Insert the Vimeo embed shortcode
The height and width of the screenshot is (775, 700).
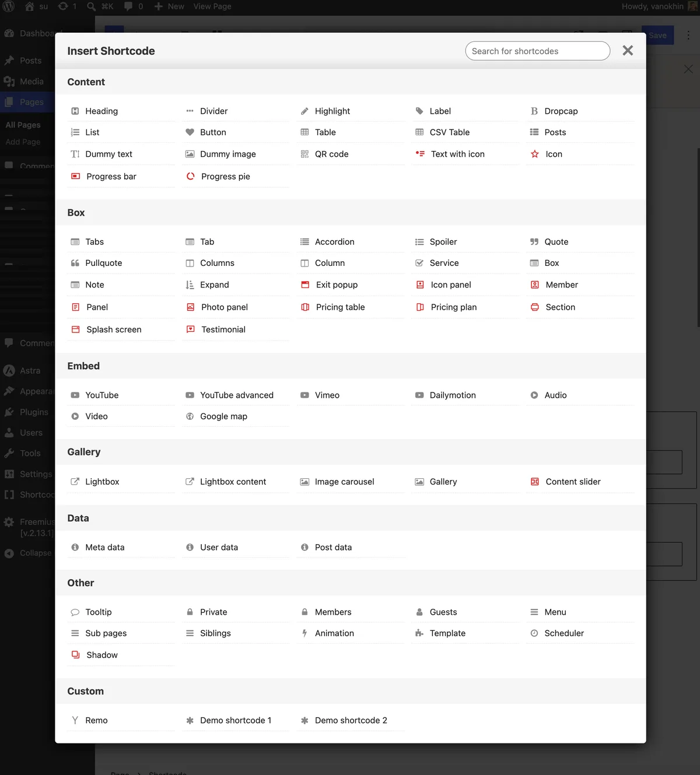click(x=351, y=395)
